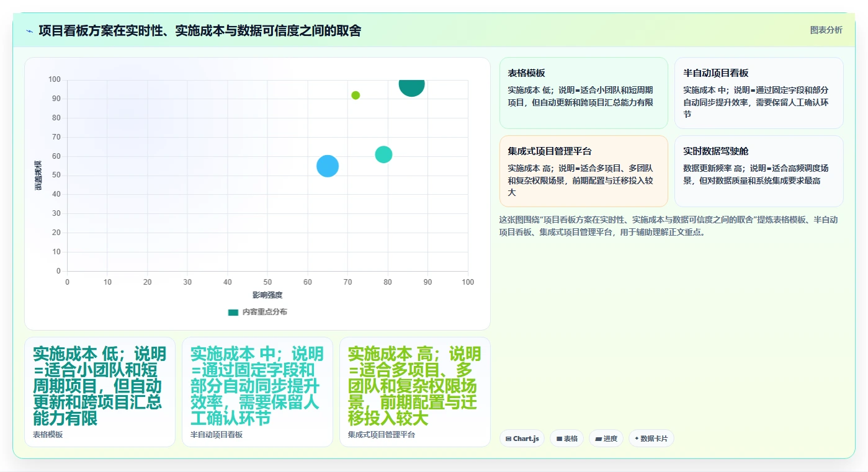Select the turquoise bubble near 80
The height and width of the screenshot is (472, 868).
click(x=383, y=154)
